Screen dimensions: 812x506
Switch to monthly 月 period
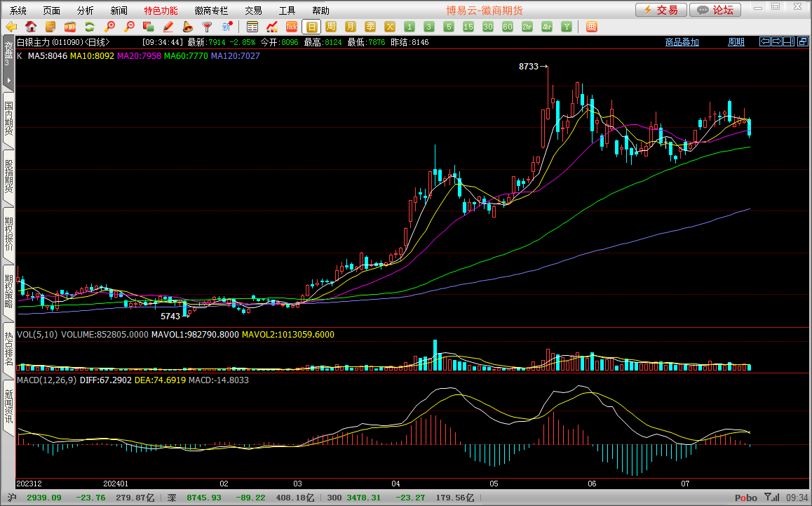[351, 27]
